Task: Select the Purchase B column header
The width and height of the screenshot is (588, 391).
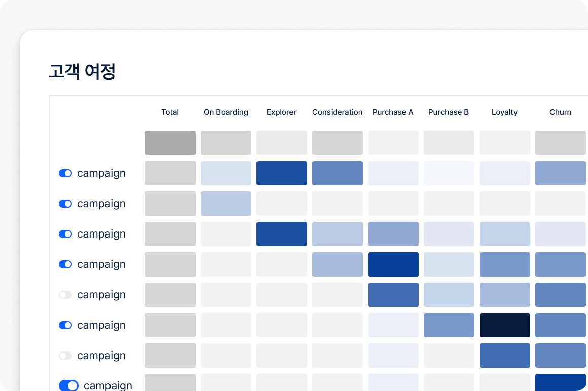Action: 449,112
